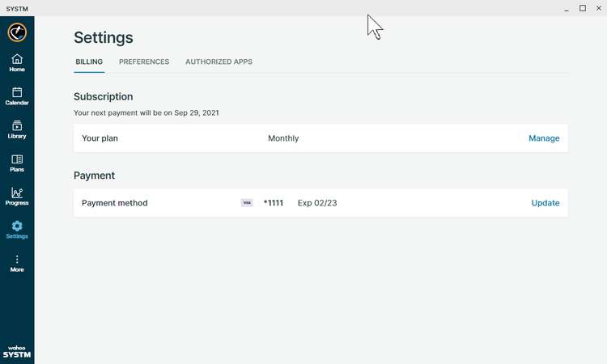Select the Payment method row

coord(320,203)
